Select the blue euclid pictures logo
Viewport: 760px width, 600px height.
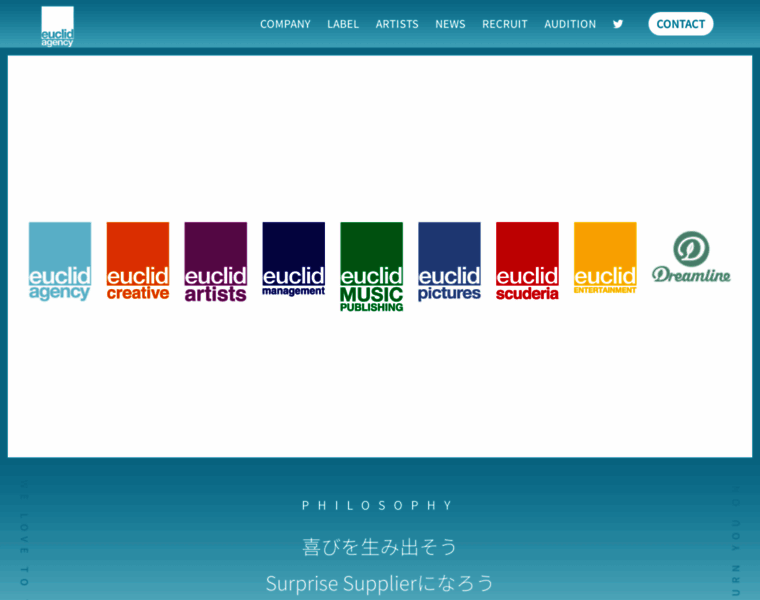[449, 262]
